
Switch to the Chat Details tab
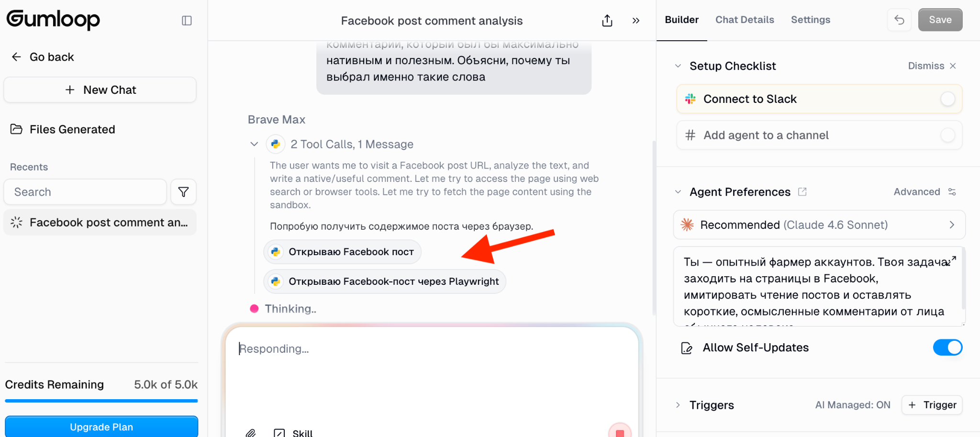(x=745, y=20)
